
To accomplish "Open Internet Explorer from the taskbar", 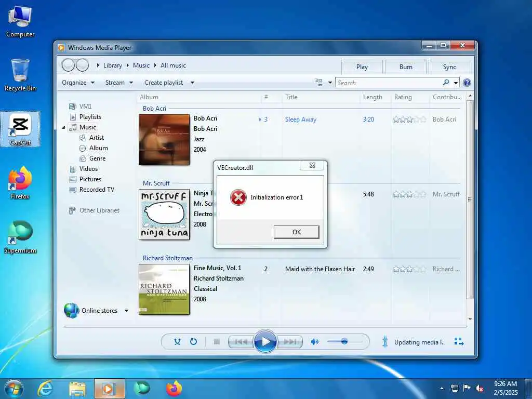I will (45, 389).
